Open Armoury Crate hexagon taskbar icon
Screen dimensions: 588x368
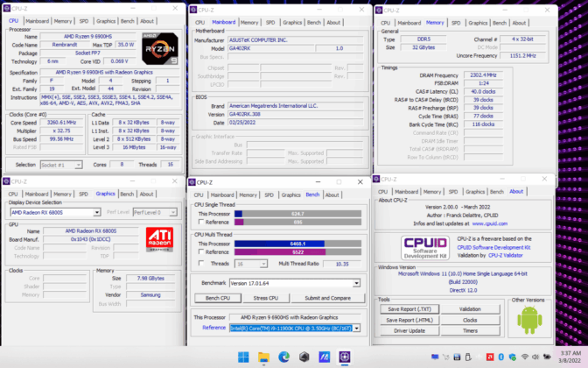coord(304,357)
